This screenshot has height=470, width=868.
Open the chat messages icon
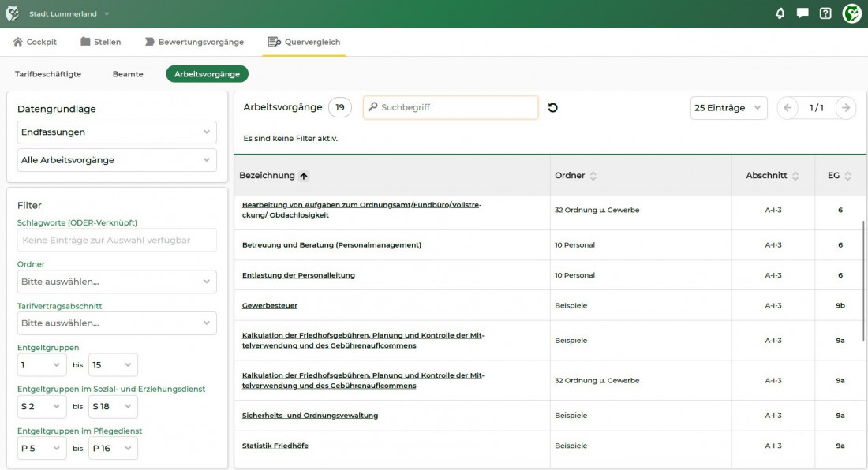point(803,13)
